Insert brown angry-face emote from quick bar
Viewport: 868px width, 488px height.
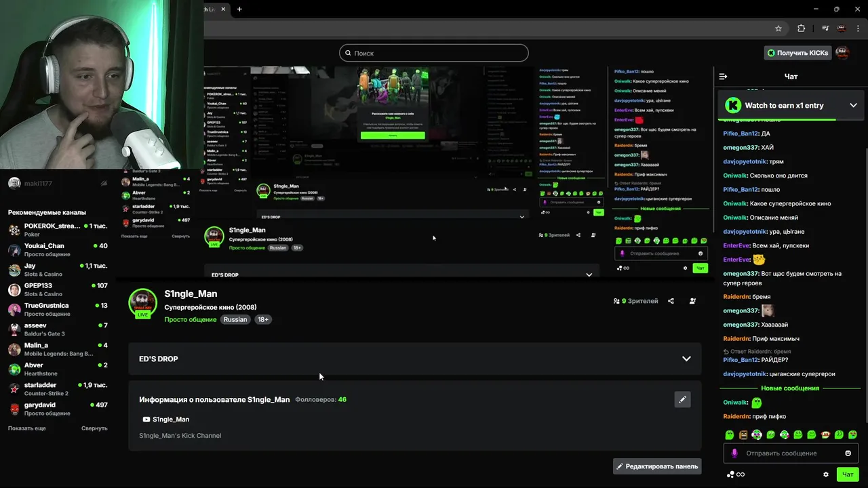(743, 434)
